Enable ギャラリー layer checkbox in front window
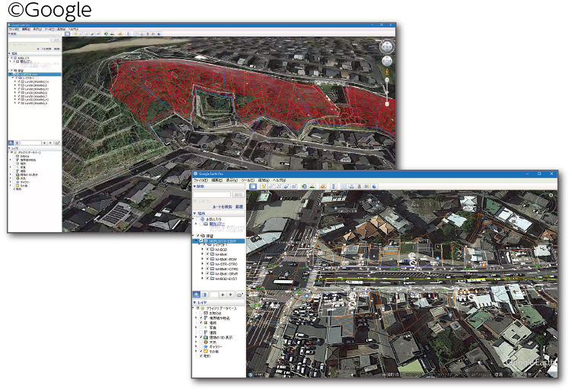Screen dimensions: 572x392 201,346
